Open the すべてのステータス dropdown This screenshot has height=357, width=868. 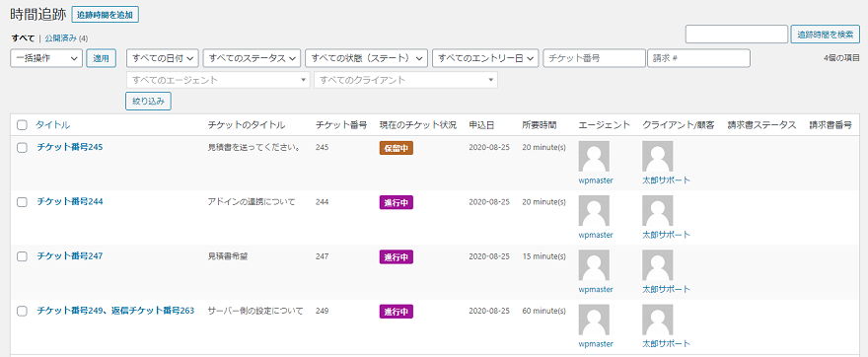pos(252,58)
